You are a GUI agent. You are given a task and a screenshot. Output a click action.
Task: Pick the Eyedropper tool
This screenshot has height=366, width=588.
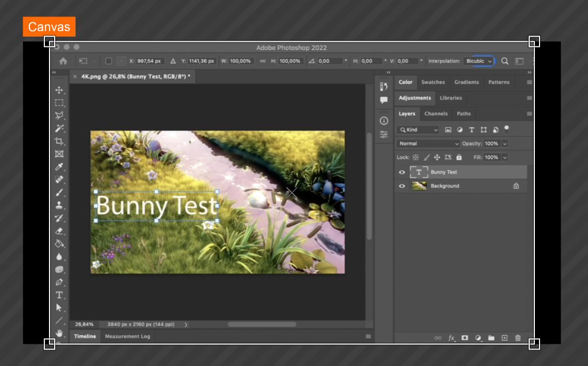pos(59,167)
